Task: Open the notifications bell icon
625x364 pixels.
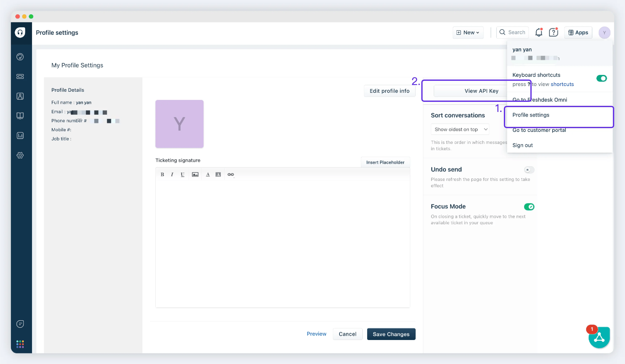Action: pos(539,32)
